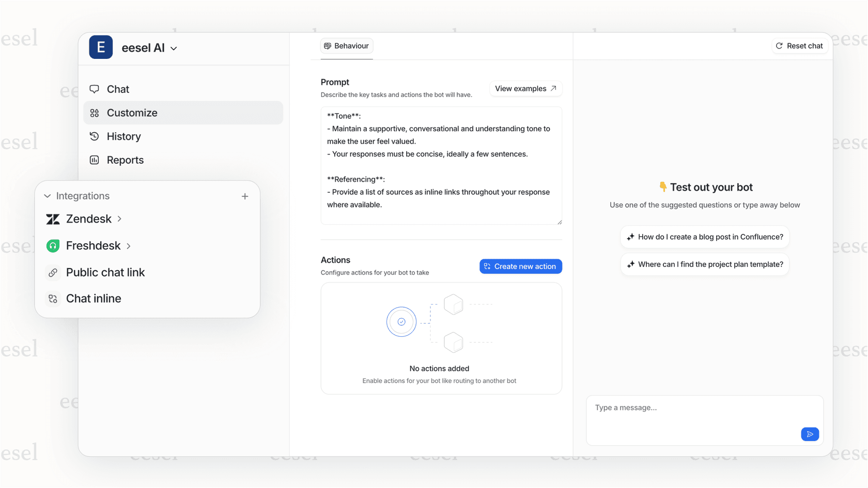The width and height of the screenshot is (868, 488).
Task: Click the Chat inline icon
Action: point(53,298)
